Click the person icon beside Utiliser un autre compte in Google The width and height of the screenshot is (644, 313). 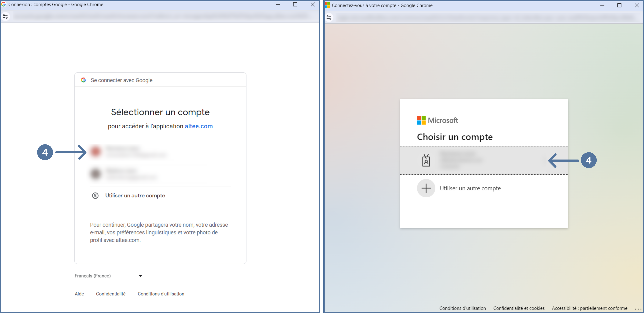click(x=95, y=196)
